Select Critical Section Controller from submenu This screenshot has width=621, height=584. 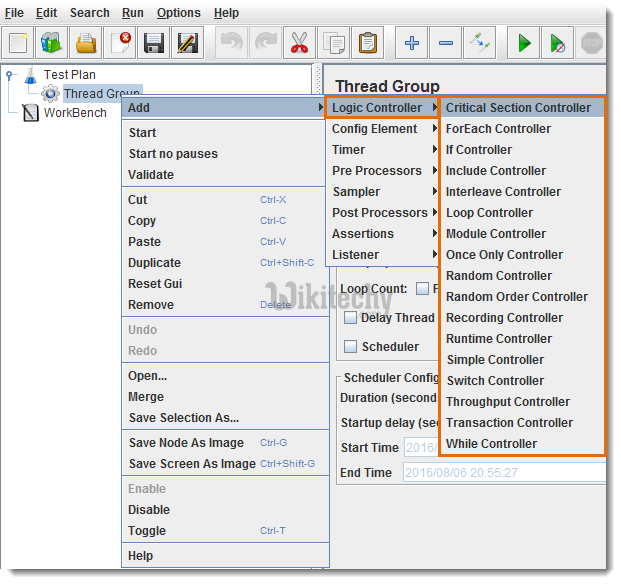click(518, 108)
